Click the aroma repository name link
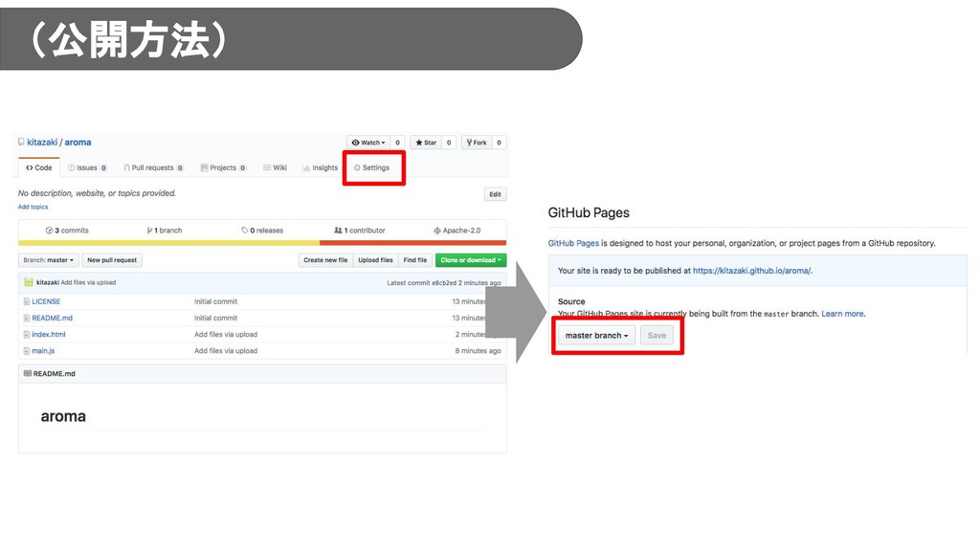 click(78, 143)
